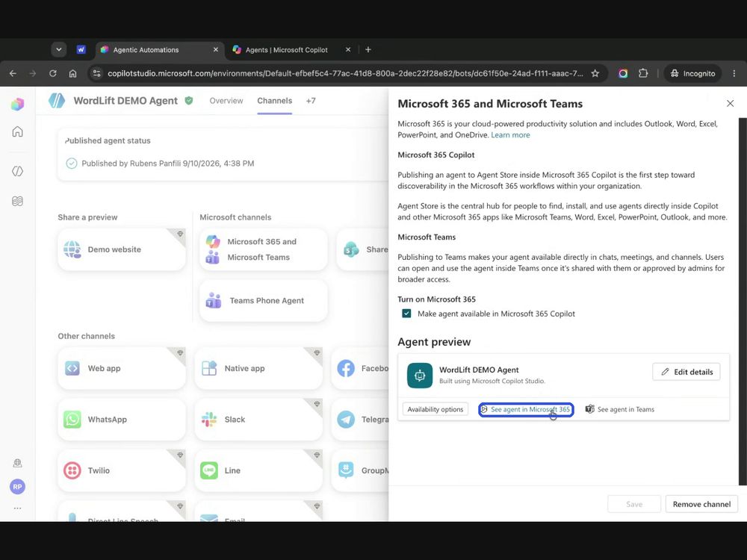The height and width of the screenshot is (560, 747).
Task: Open the Agents icon in sidebar
Action: (18, 171)
